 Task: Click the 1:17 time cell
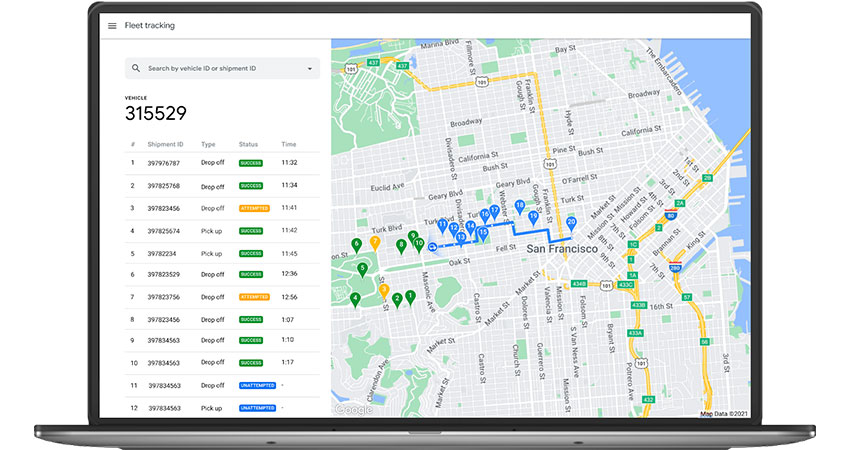[288, 362]
